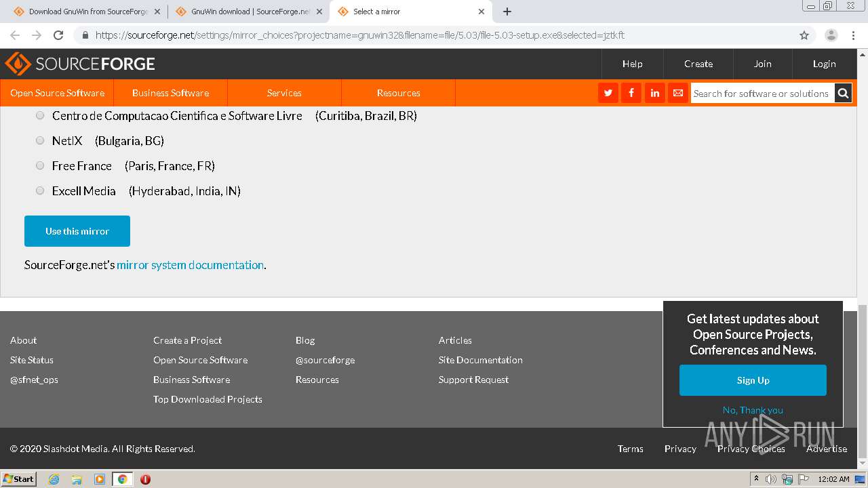Open media player taskbar icon
868x488 pixels.
click(x=100, y=479)
